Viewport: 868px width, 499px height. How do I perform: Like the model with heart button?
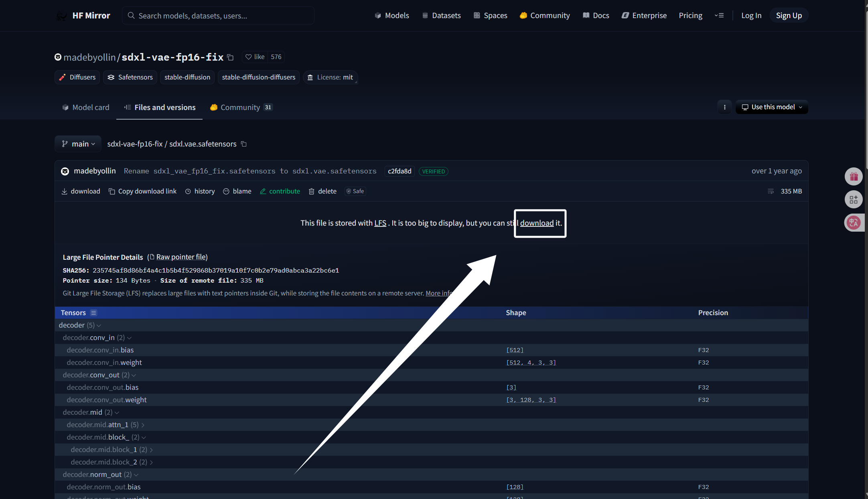(x=255, y=57)
